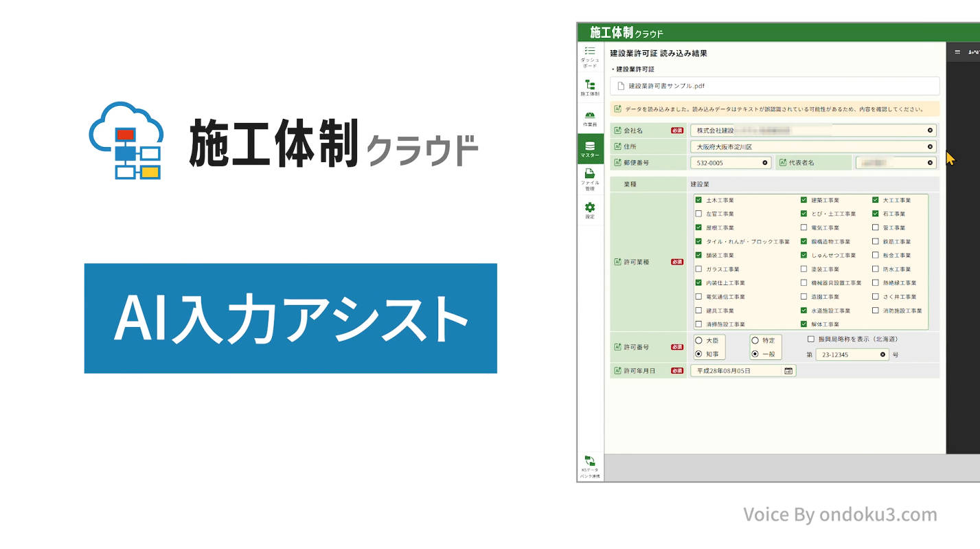980x549 pixels.
Task: Clear the 郵便番号 field with its x icon
Action: [765, 163]
